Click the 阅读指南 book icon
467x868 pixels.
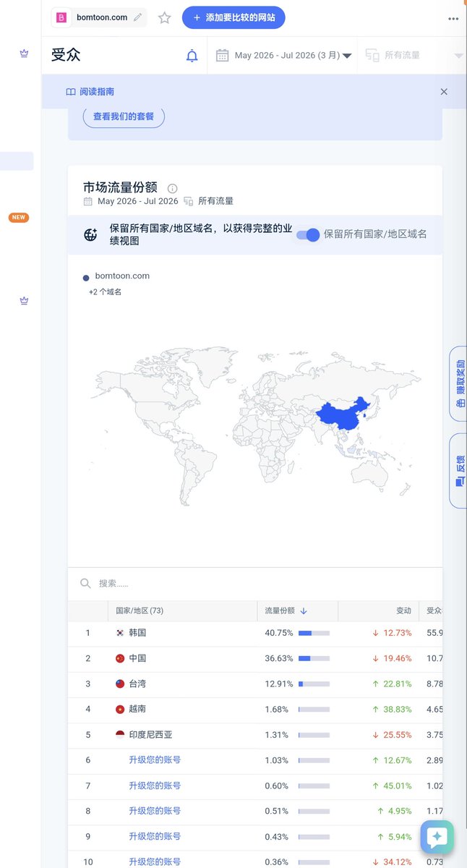[71, 92]
